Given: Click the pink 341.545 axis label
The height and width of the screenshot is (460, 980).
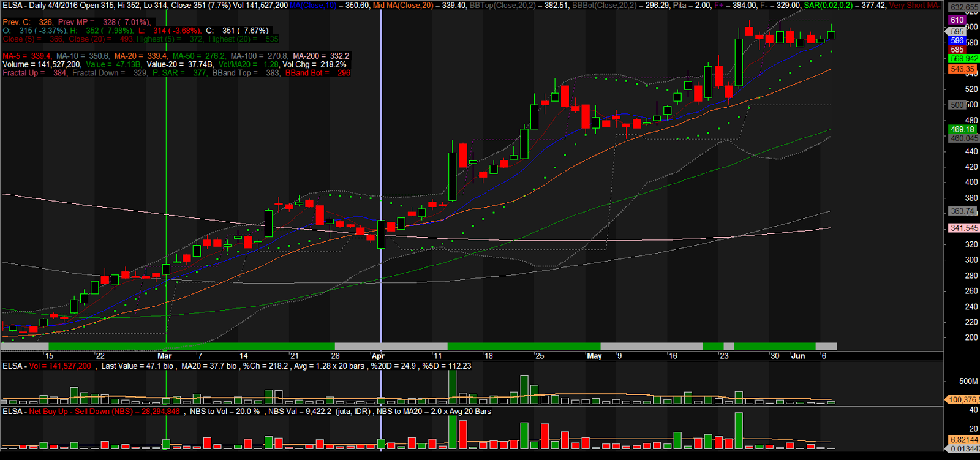Looking at the screenshot, I should click(x=964, y=228).
